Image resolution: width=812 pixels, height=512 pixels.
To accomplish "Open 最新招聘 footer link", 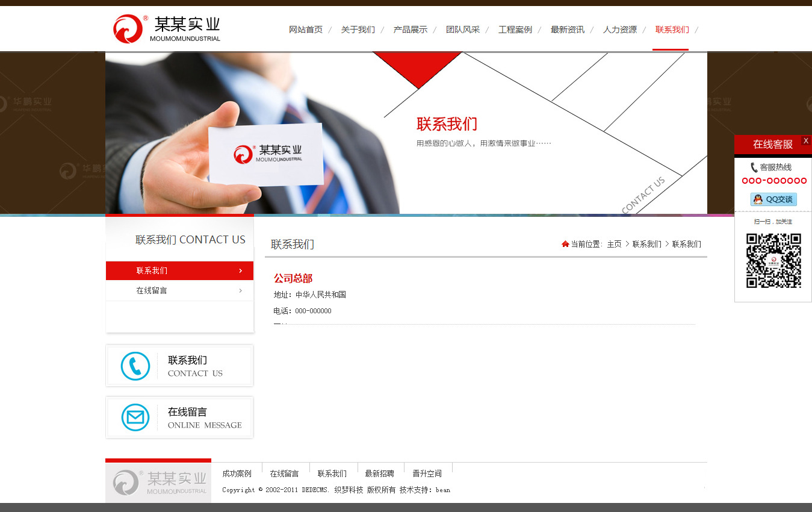I will point(379,473).
